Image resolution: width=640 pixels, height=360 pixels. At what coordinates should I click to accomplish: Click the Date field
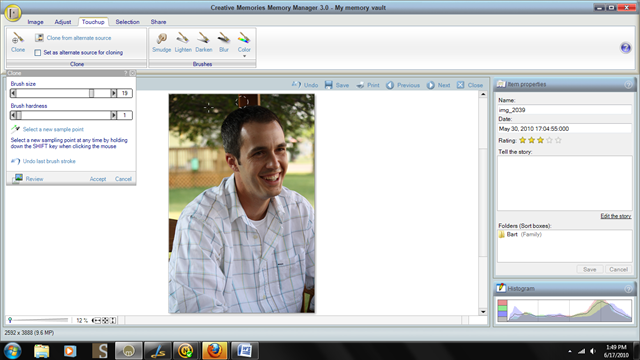(564, 129)
